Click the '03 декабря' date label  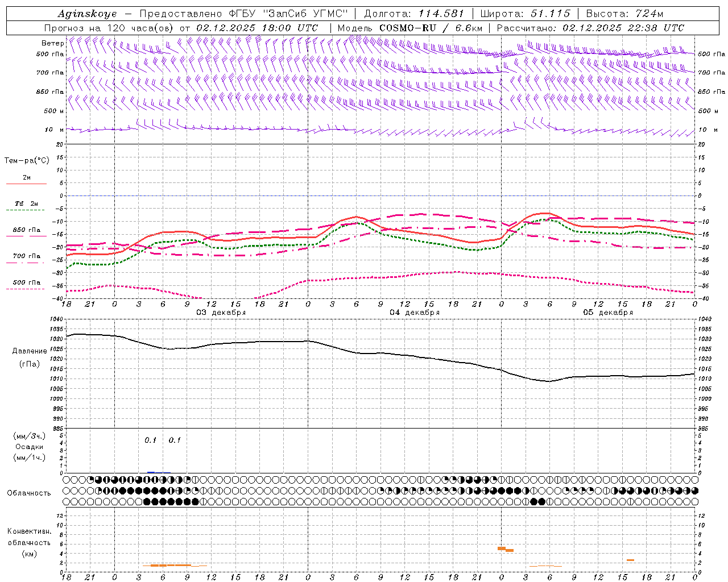click(221, 313)
